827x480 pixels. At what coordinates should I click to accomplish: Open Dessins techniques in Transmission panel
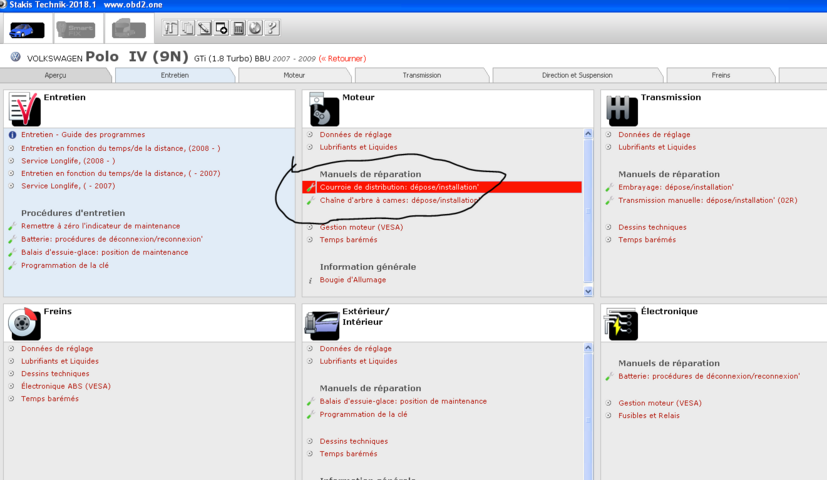(x=652, y=227)
